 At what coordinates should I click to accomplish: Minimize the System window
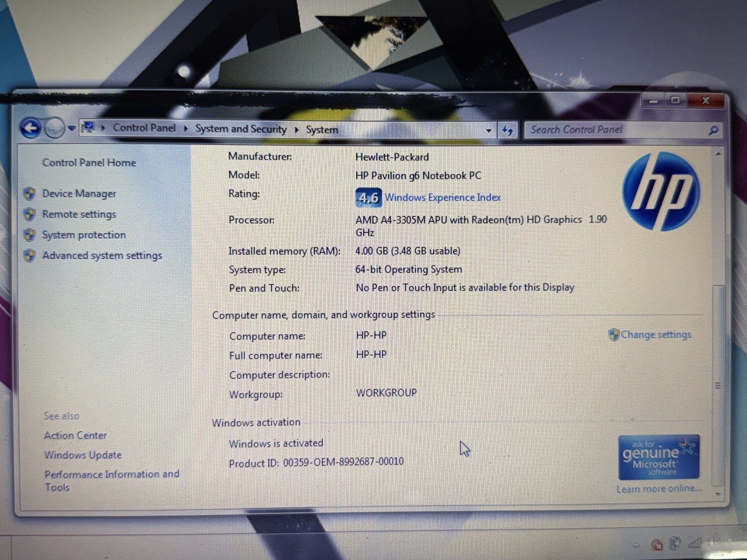point(653,101)
